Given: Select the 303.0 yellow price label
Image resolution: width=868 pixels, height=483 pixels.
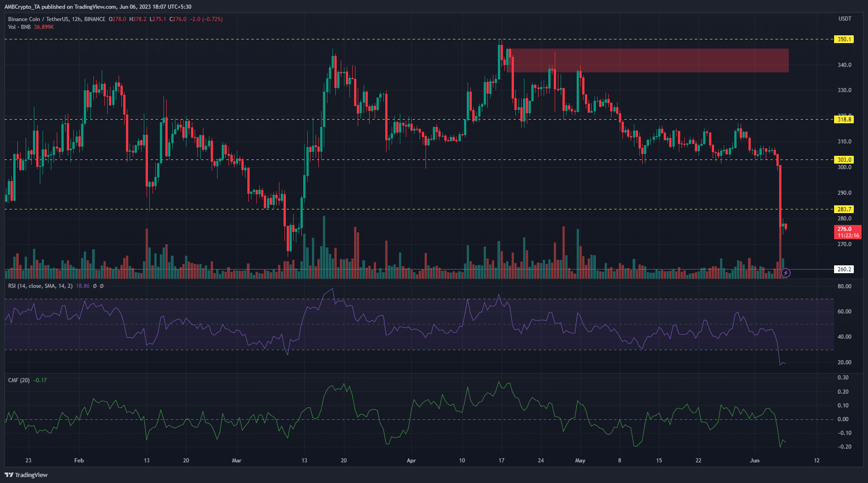Looking at the screenshot, I should coord(844,160).
